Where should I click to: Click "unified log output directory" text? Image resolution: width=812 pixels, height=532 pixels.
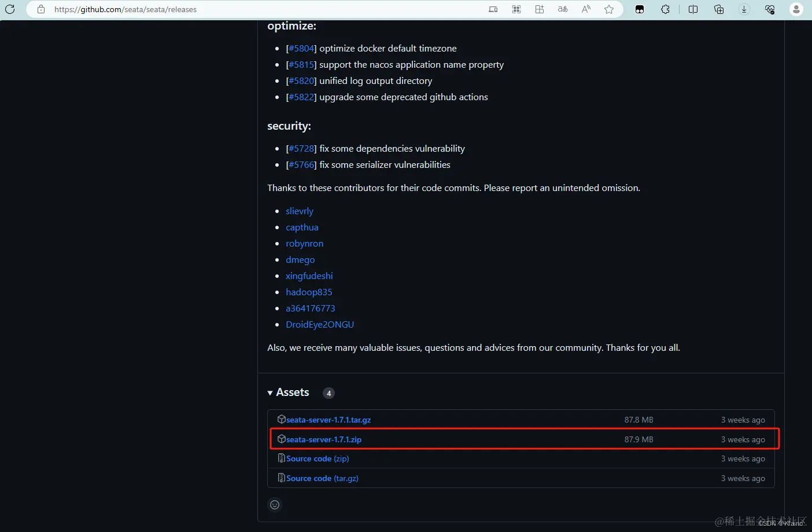pos(376,81)
